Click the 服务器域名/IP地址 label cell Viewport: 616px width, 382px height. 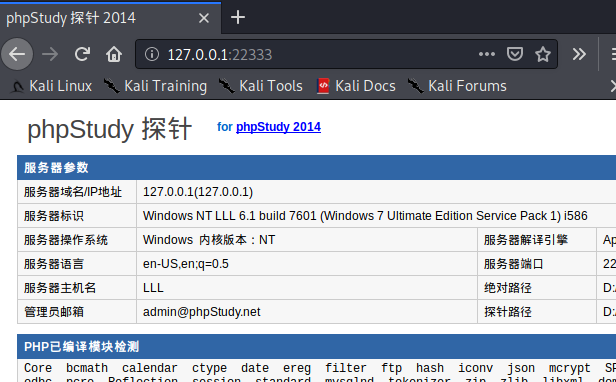point(77,192)
